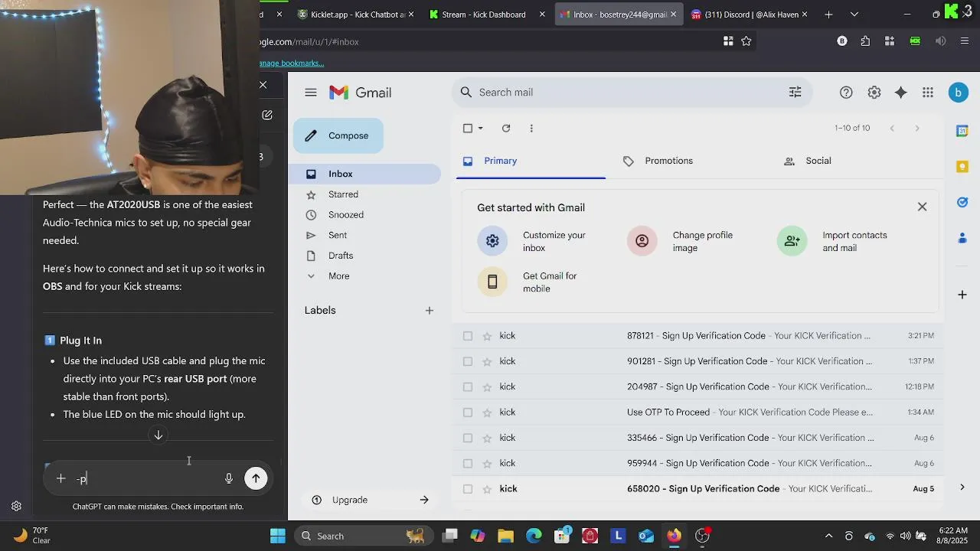Select the email with code 901281
This screenshot has width=980, height=551.
pyautogui.click(x=468, y=361)
